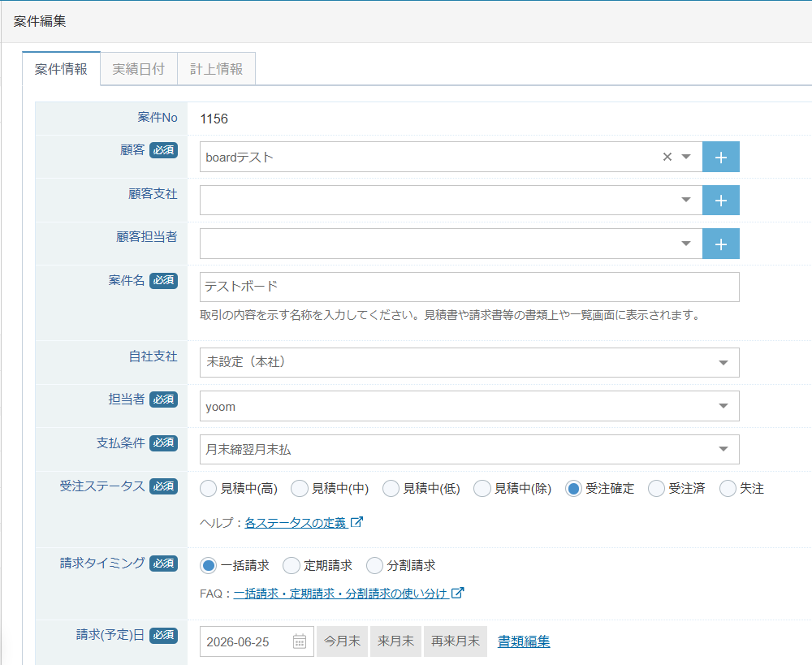Screen dimensions: 812x665
Task: Switch to the 実績日付 tab
Action: click(139, 69)
